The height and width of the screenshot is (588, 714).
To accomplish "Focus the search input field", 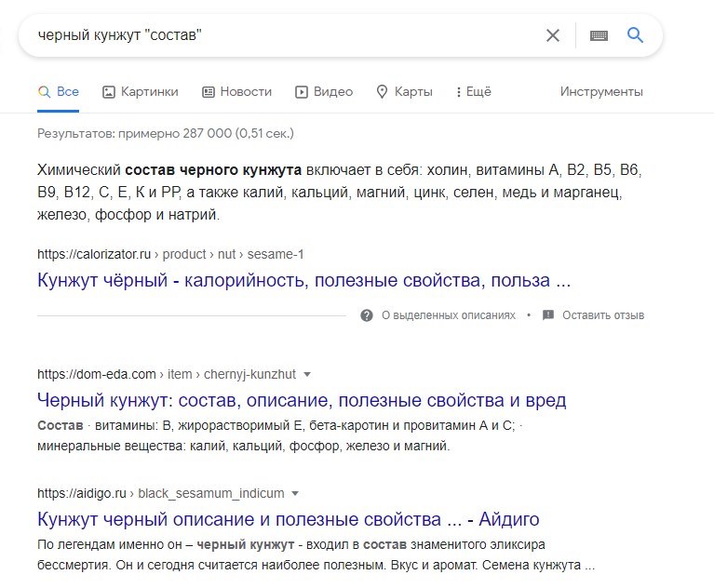I will 279,35.
